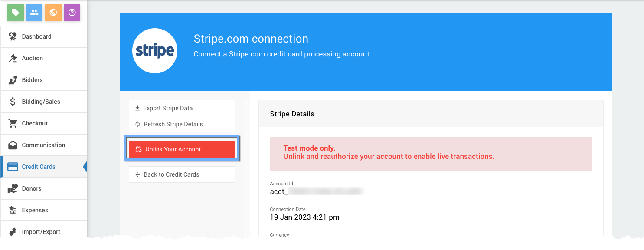The image size is (644, 250).
Task: Click the blue people icon button
Action: pyautogui.click(x=34, y=13)
